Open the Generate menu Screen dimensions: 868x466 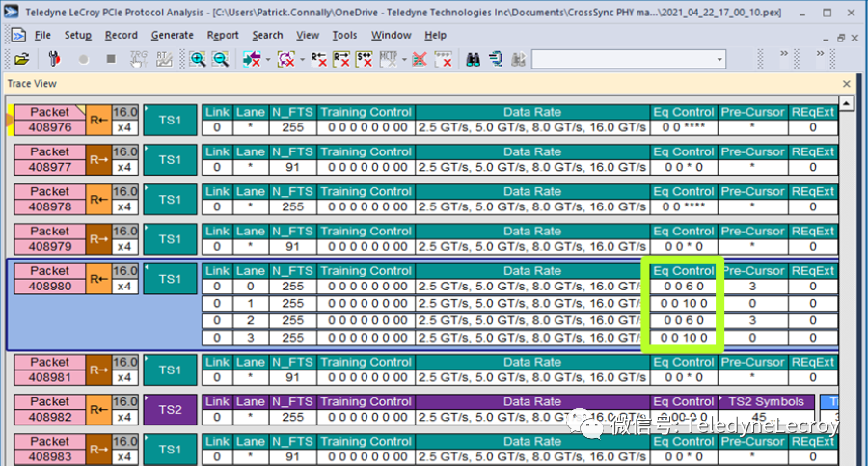172,35
